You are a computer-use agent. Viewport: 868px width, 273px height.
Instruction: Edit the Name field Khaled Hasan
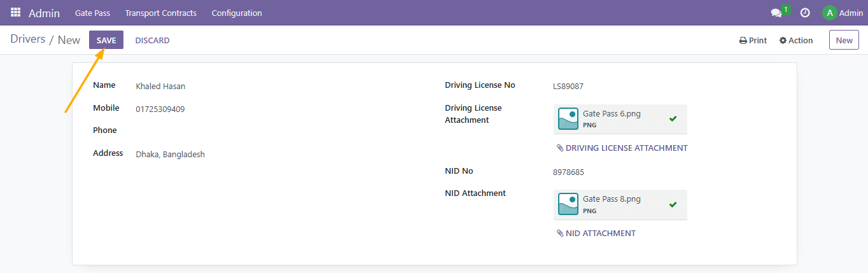[x=255, y=86]
